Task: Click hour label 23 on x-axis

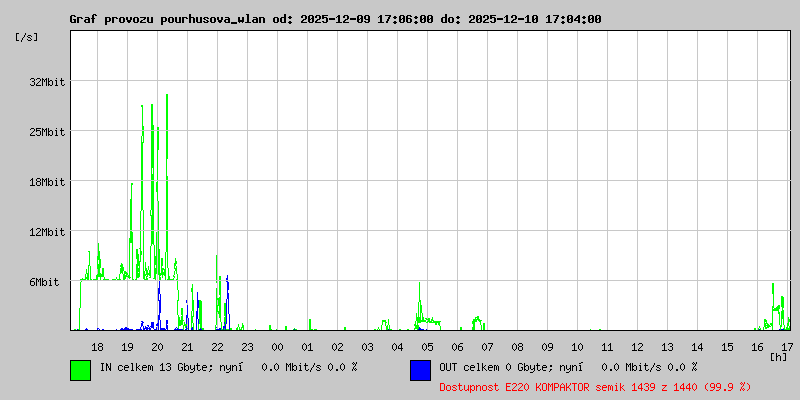Action: coord(247,347)
